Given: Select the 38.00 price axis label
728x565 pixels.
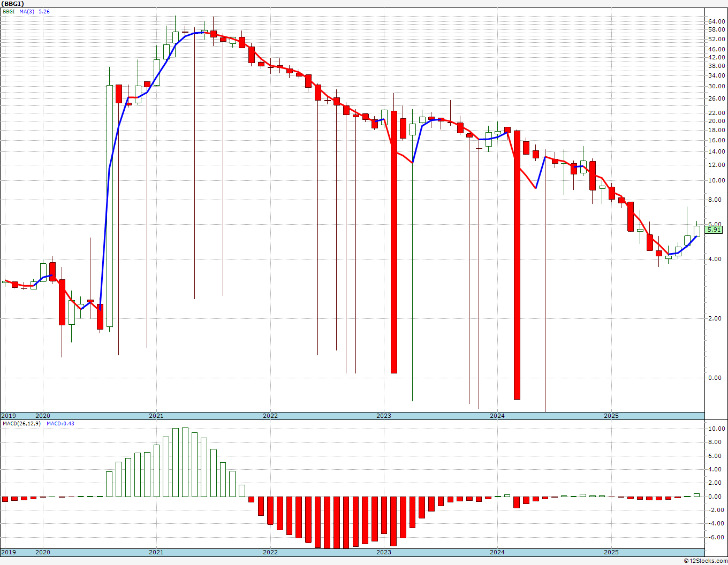Looking at the screenshot, I should click(x=716, y=66).
